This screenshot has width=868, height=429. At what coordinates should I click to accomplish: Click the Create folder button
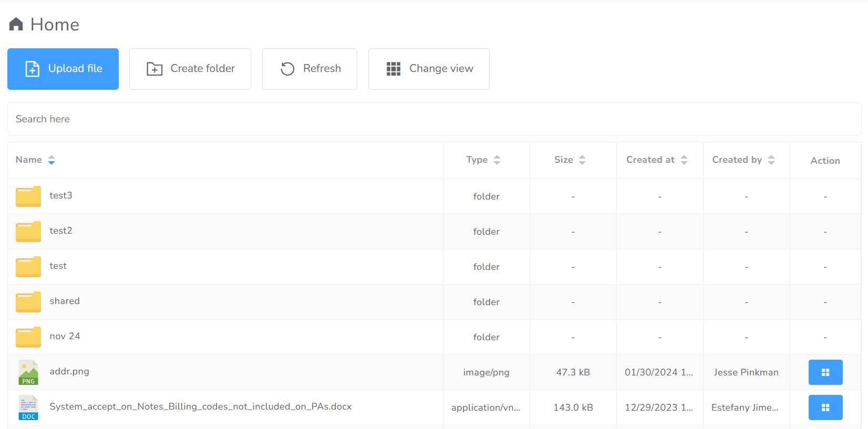[x=190, y=69]
